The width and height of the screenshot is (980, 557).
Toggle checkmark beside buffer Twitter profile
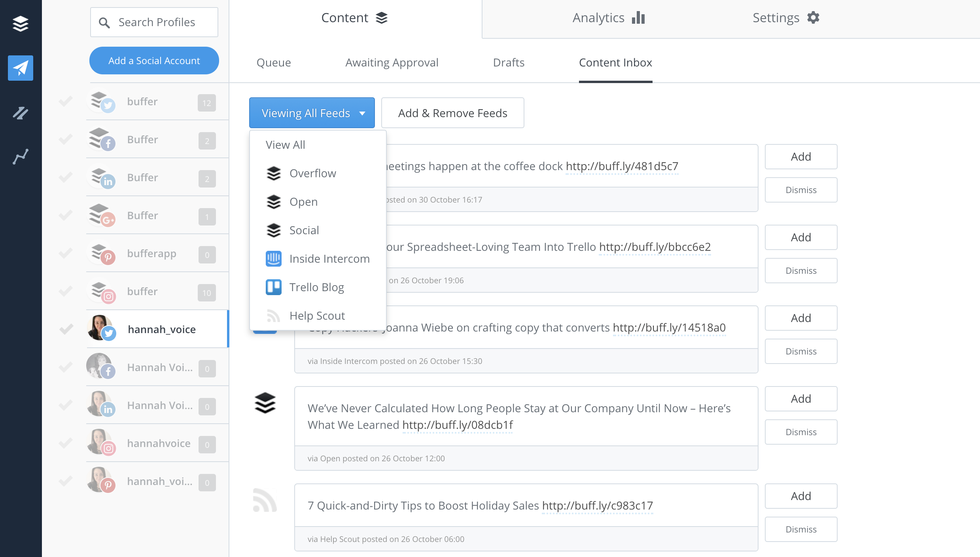tap(66, 101)
